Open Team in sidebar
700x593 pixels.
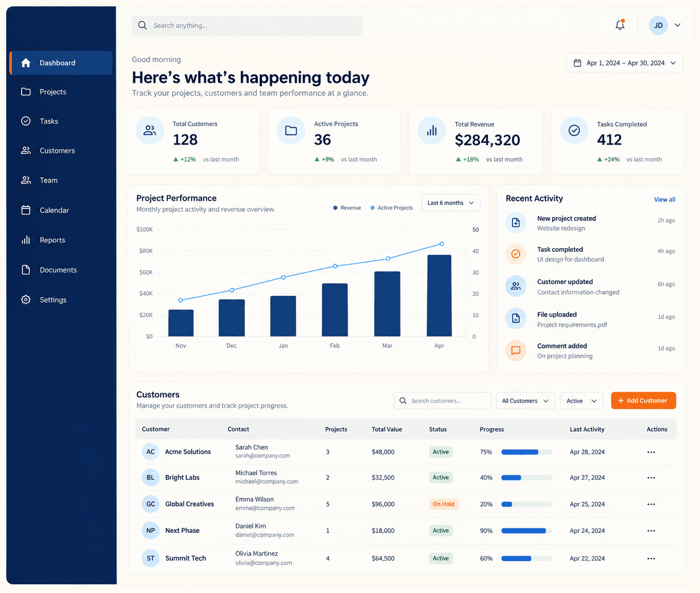point(61,180)
